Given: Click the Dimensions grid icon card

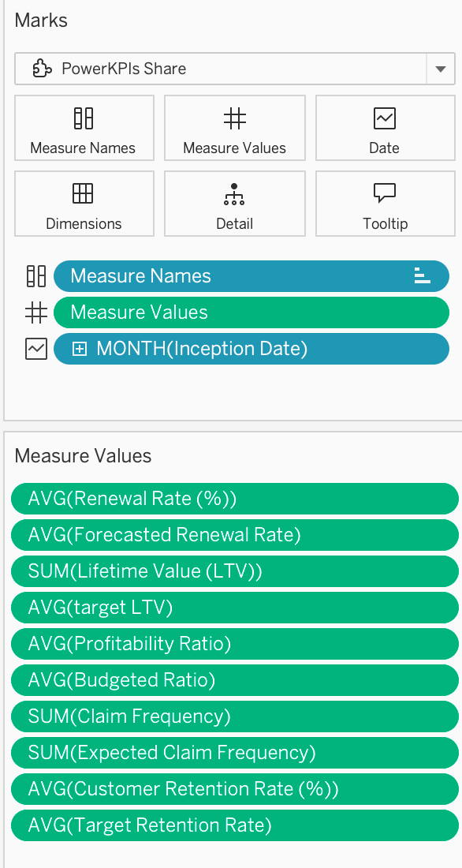Looking at the screenshot, I should 84,204.
